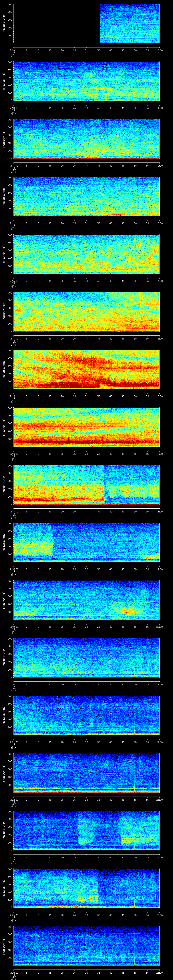Click the 17:00 end-of-axis time label
The width and height of the screenshot is (173, 980).
pyautogui.click(x=160, y=454)
